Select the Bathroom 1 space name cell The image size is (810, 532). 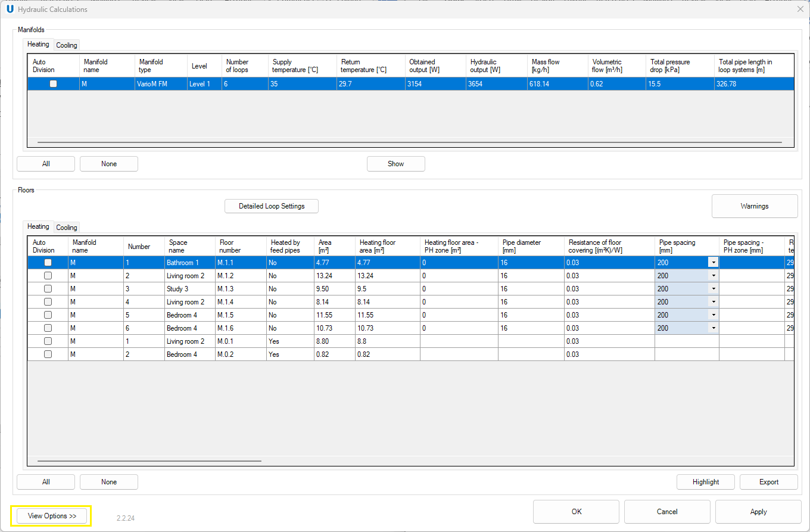(190, 262)
